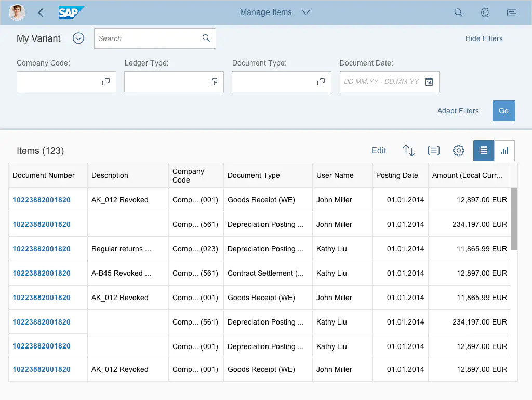Open the Document Date calendar picker
This screenshot has width=532, height=400.
coord(429,82)
